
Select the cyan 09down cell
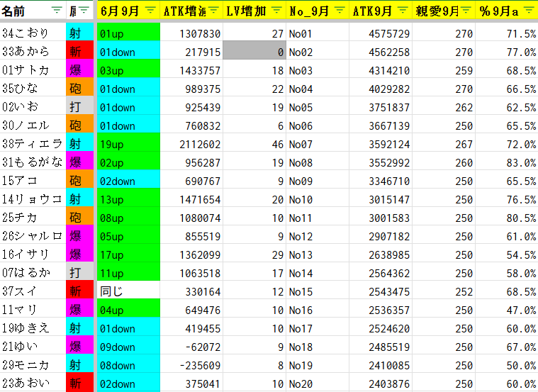[x=128, y=347]
